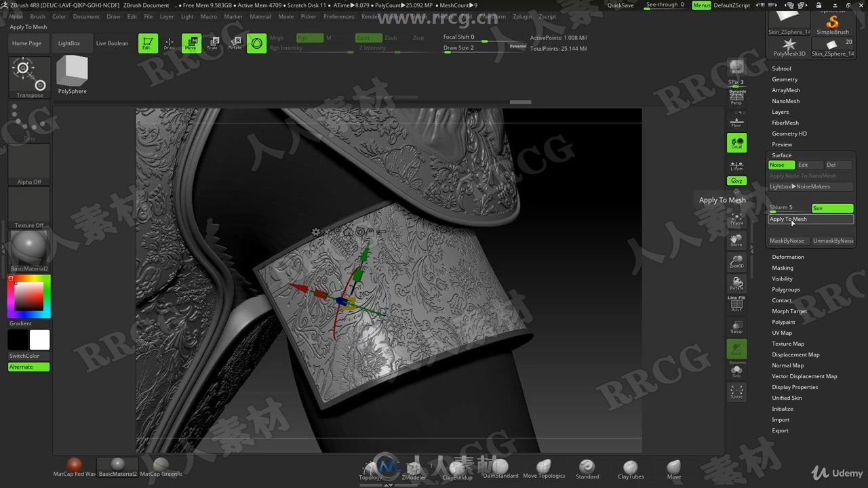The height and width of the screenshot is (488, 868).
Task: Switch to Rotate transform mode
Action: (x=235, y=43)
